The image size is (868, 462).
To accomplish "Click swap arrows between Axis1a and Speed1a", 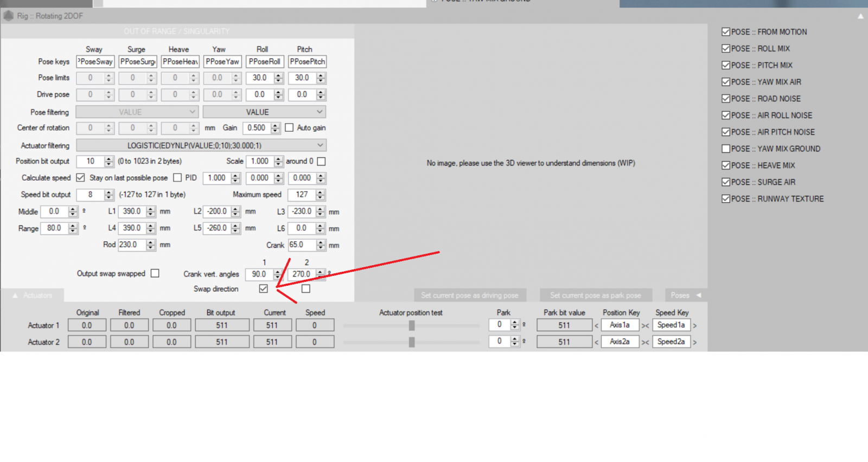I will pyautogui.click(x=645, y=326).
